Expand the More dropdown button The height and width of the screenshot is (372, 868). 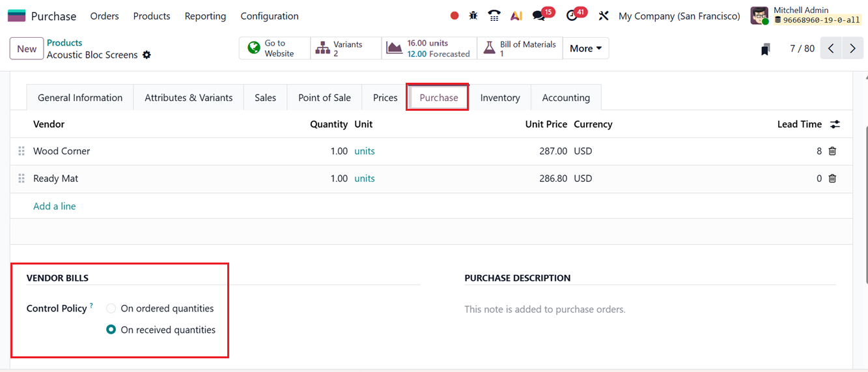[585, 48]
